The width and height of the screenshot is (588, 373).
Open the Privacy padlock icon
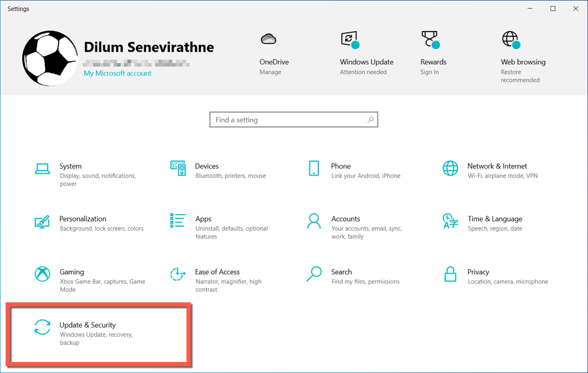(x=450, y=274)
